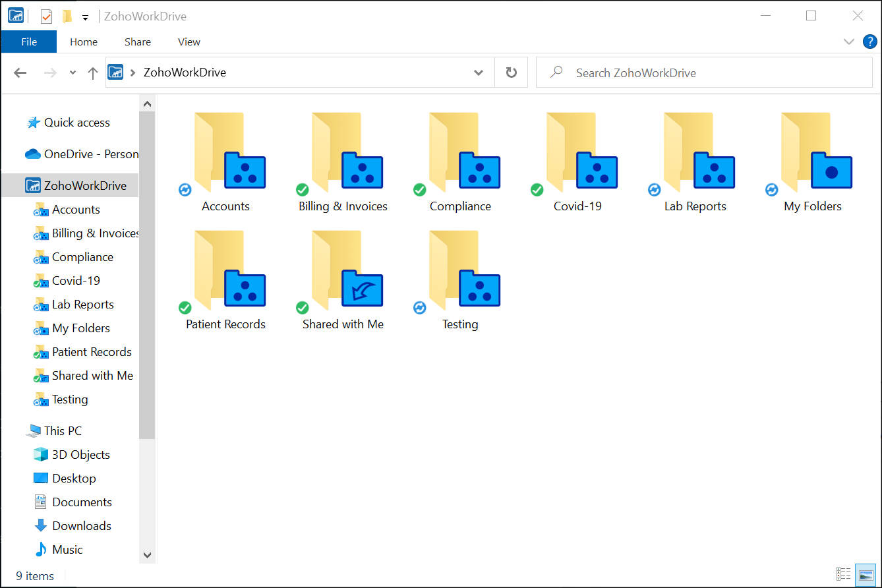Click the navigation pane scroll down arrow

pos(147,556)
